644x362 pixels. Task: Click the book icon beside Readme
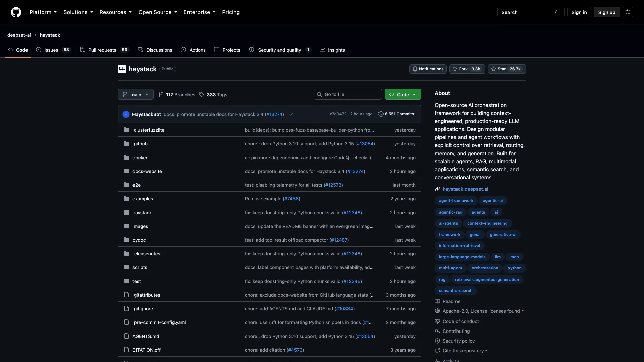[437, 301]
